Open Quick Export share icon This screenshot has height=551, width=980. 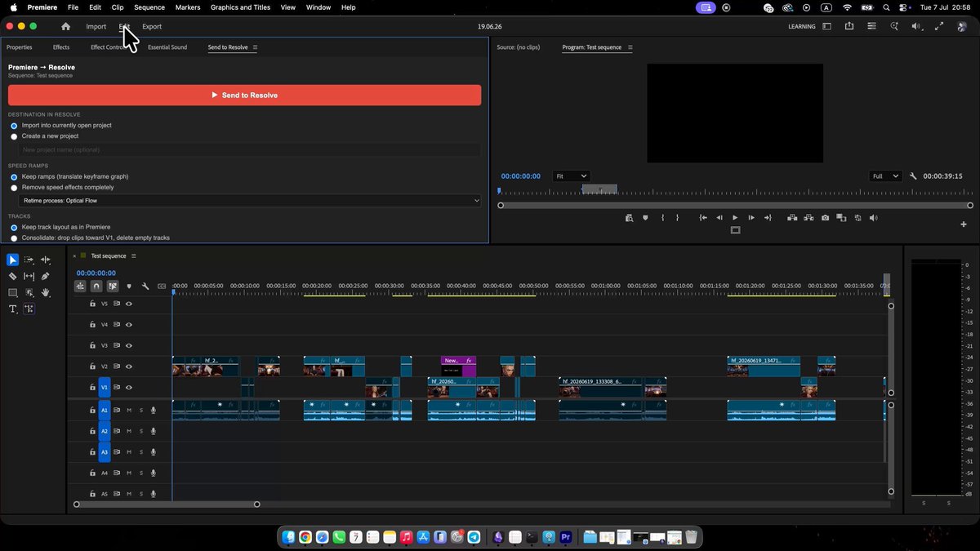pos(849,26)
